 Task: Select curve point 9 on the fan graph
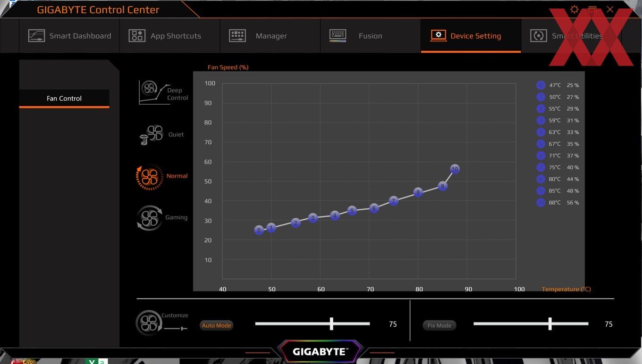click(x=442, y=186)
